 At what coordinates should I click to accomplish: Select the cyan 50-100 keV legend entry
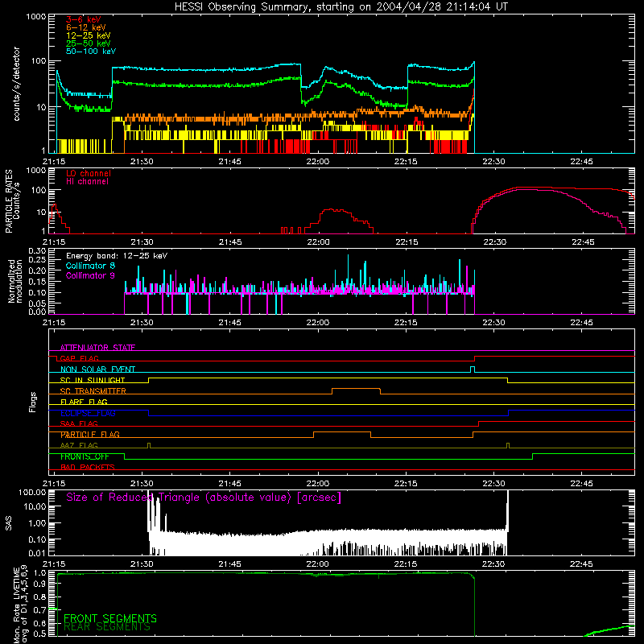click(91, 52)
